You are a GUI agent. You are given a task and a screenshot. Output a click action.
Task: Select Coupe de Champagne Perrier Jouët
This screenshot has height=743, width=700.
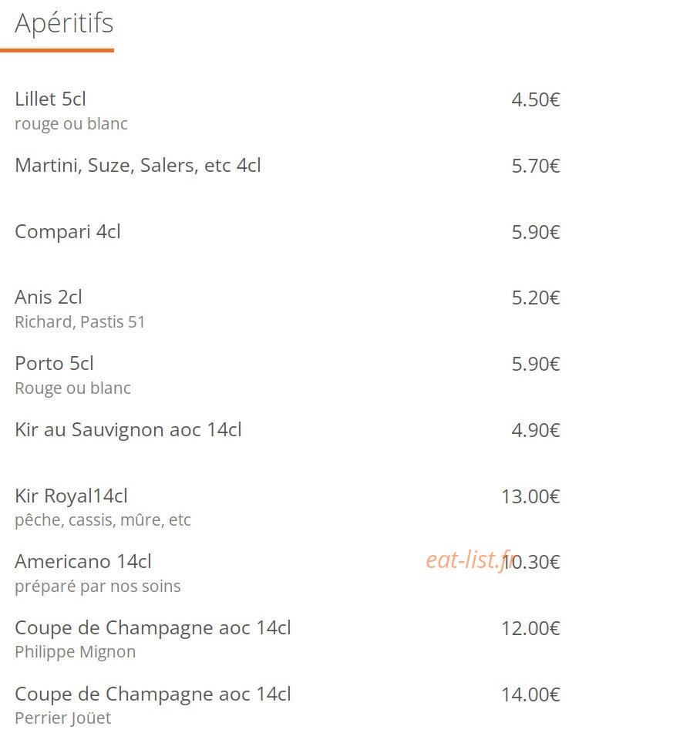(x=153, y=694)
